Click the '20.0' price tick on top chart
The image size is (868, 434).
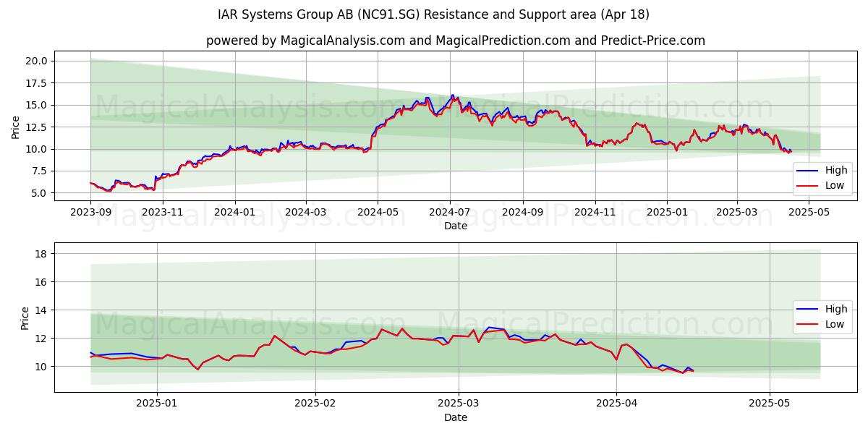click(38, 61)
